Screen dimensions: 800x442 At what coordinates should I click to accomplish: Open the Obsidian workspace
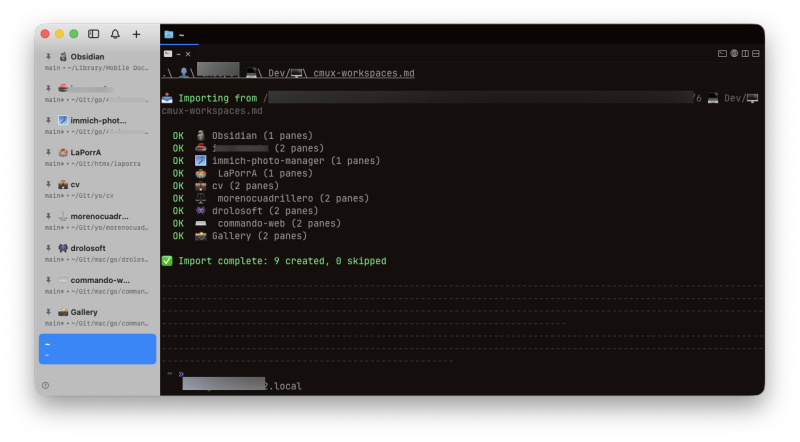point(98,62)
